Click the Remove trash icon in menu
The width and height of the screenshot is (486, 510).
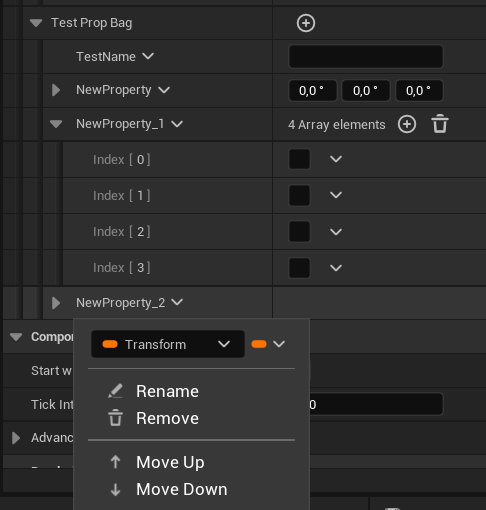[x=115, y=418]
